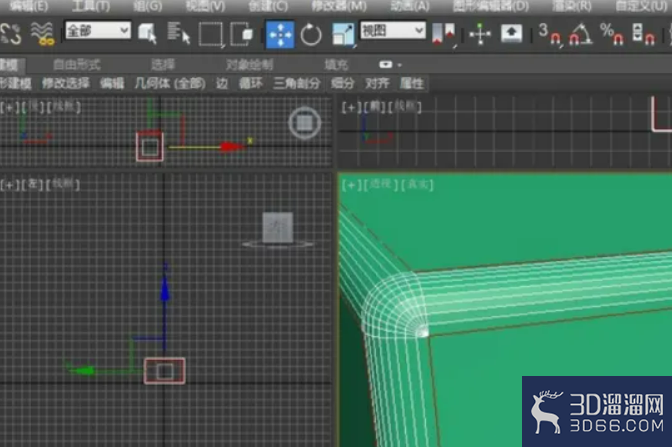Image resolution: width=672 pixels, height=447 pixels.
Task: Click the [左] view label
Action: point(32,185)
